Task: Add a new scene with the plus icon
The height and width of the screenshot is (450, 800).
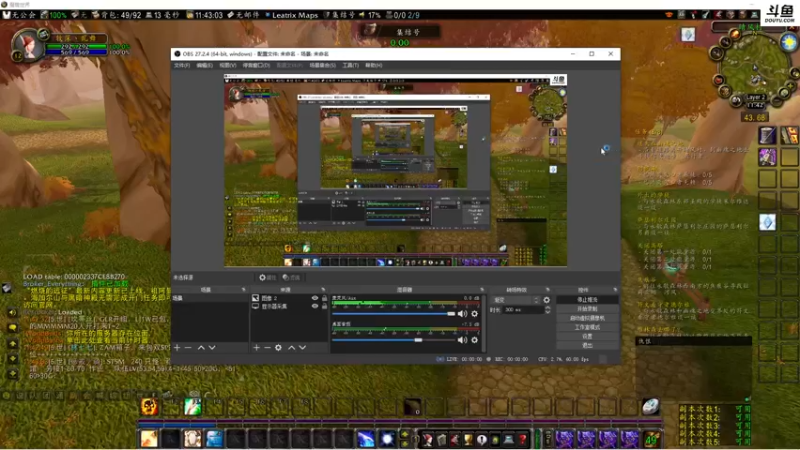Action: pyautogui.click(x=177, y=347)
